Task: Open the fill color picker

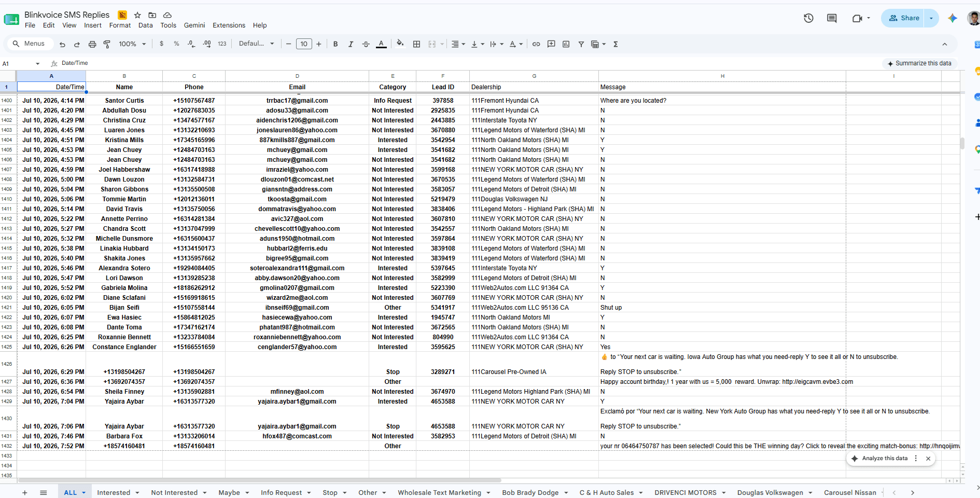Action: coord(400,44)
